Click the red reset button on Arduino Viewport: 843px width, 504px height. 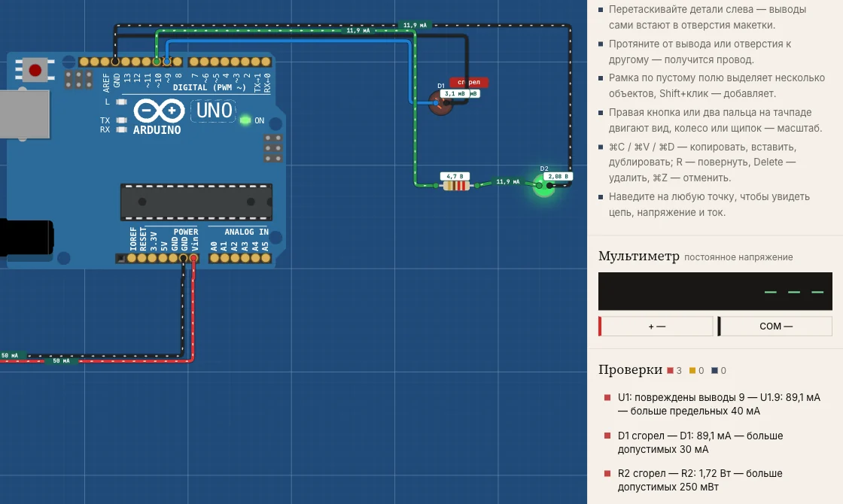(35, 71)
